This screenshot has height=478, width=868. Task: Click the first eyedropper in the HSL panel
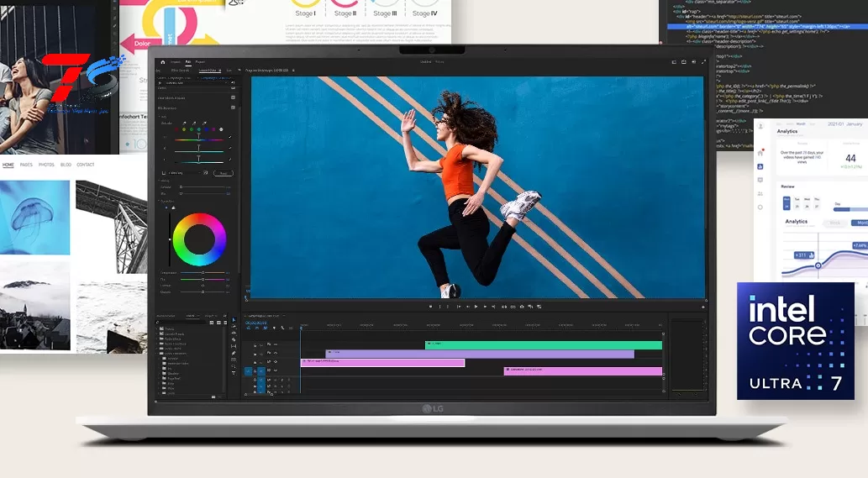click(184, 123)
